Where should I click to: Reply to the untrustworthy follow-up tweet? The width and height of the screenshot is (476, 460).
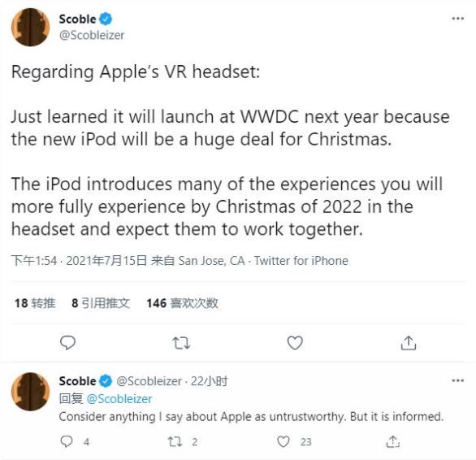click(x=67, y=441)
